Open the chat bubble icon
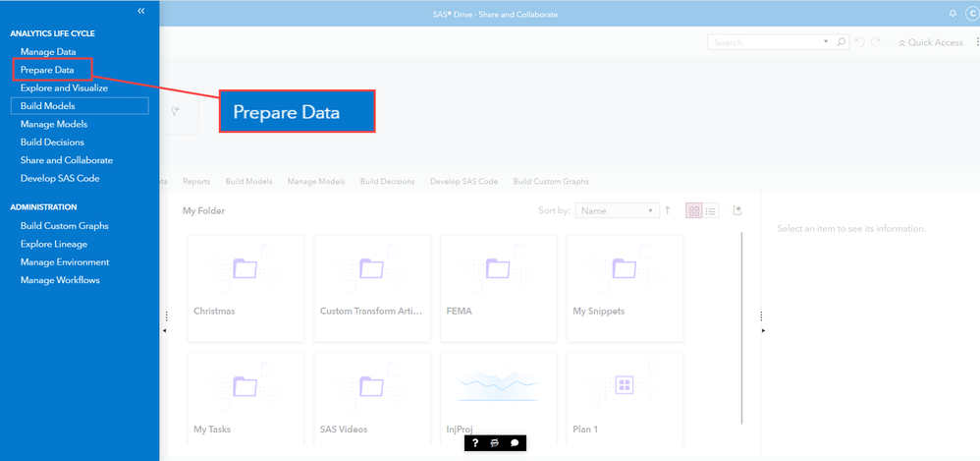This screenshot has width=980, height=461. [x=514, y=443]
